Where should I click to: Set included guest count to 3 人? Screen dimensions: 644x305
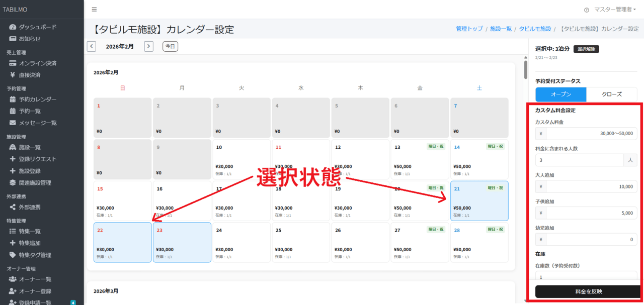579,159
